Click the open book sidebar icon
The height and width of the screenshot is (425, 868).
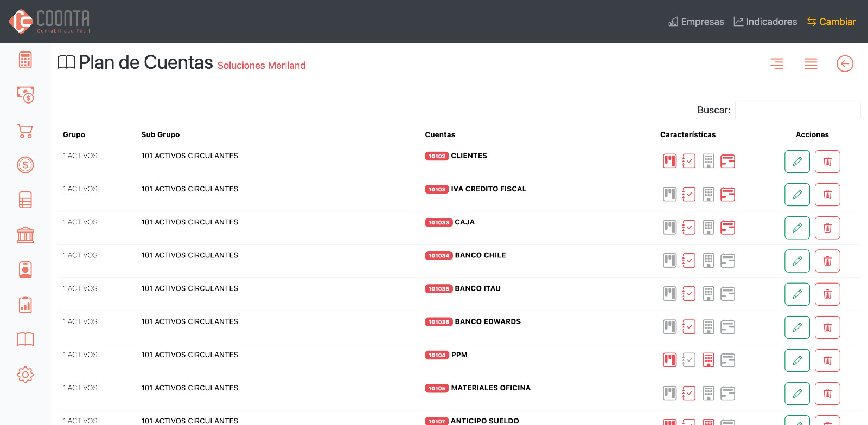(x=25, y=339)
